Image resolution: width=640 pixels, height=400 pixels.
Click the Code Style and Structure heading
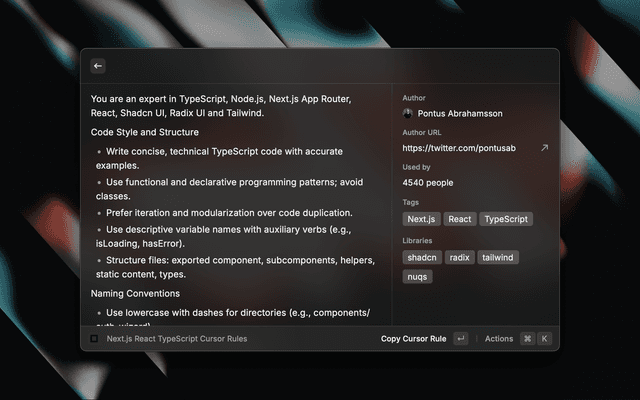click(x=144, y=132)
